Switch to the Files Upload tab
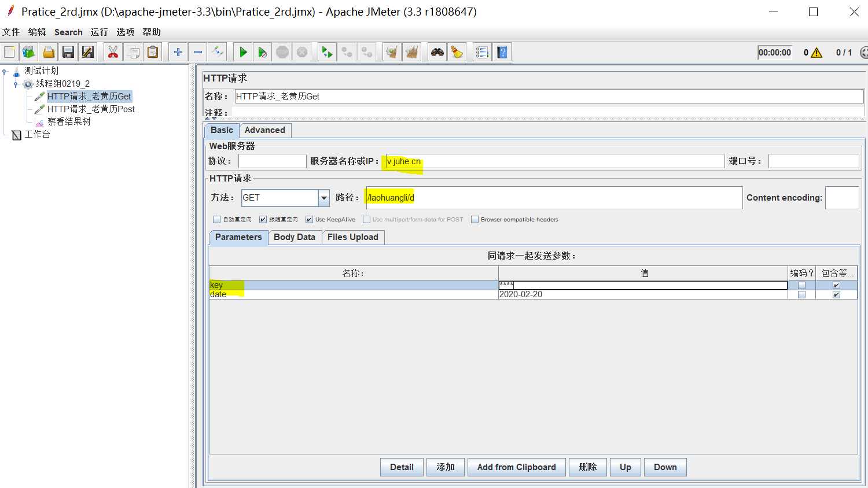This screenshot has width=868, height=488. [x=353, y=237]
